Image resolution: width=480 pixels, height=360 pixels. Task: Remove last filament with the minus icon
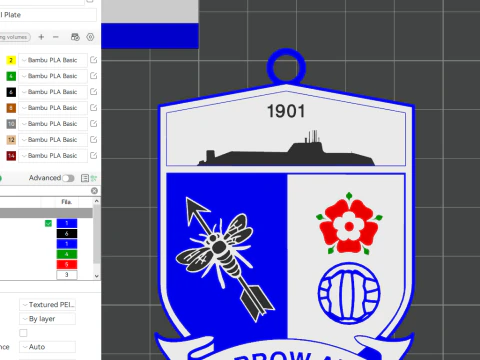56,37
